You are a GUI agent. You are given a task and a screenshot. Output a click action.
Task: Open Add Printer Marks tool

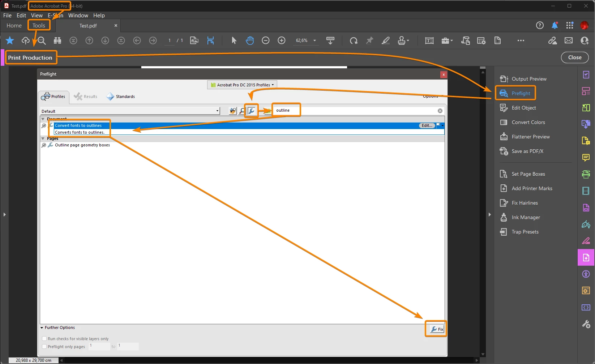(526, 188)
